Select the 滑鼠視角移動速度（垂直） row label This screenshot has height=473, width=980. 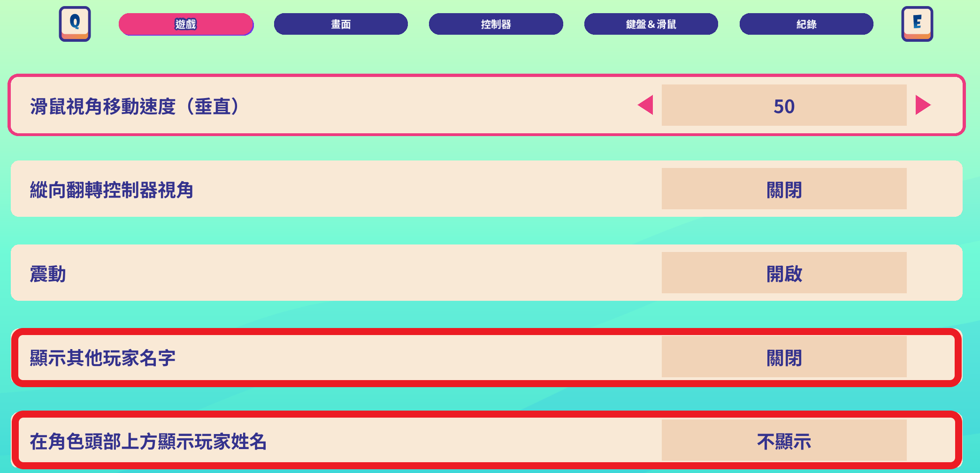point(136,107)
